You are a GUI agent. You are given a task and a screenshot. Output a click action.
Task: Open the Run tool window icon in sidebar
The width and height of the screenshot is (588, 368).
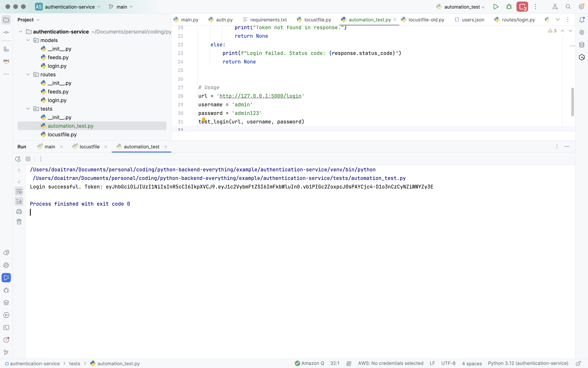6,278
